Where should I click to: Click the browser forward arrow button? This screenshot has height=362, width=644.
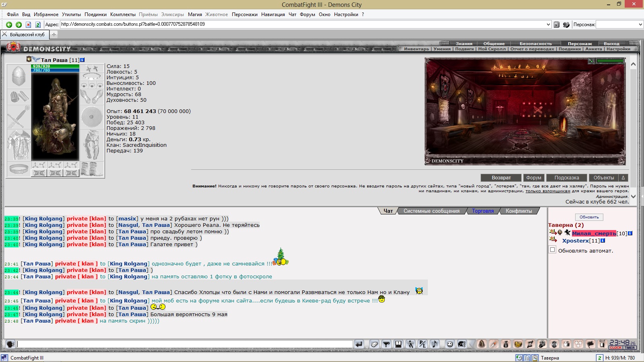[19, 25]
